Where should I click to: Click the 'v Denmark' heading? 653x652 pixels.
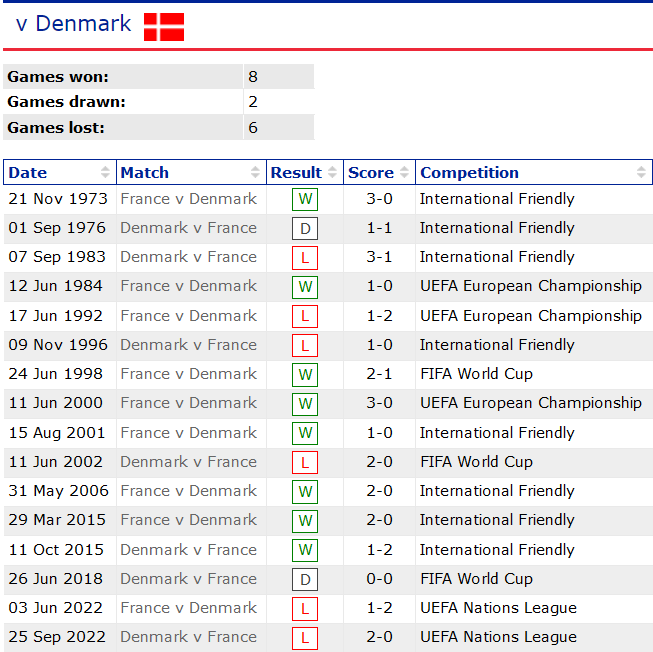click(73, 24)
